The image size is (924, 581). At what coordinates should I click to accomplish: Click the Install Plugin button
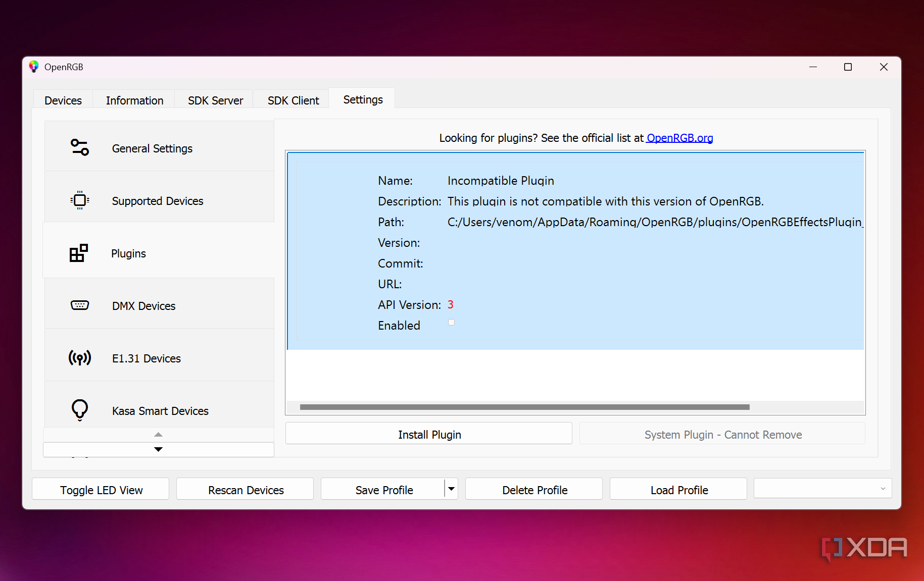(x=429, y=434)
